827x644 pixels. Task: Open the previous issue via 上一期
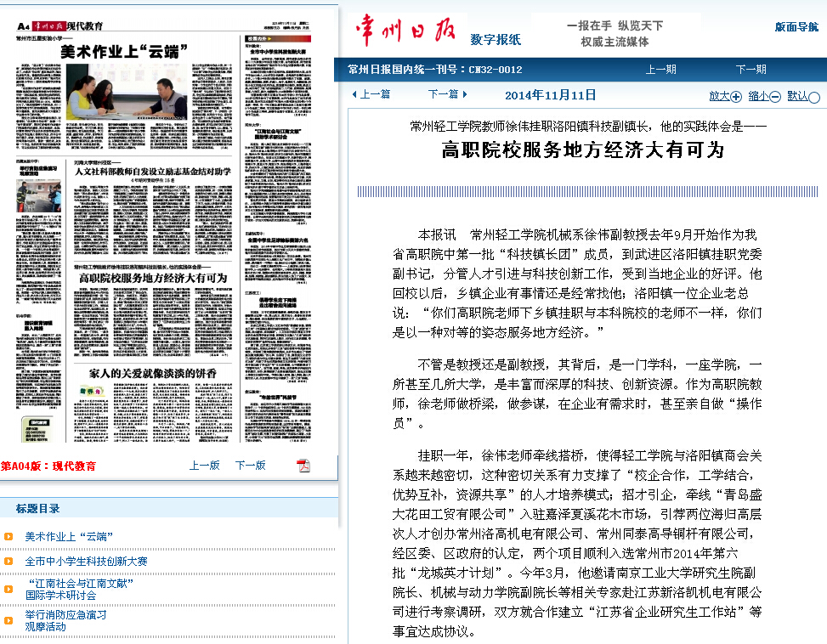click(661, 70)
